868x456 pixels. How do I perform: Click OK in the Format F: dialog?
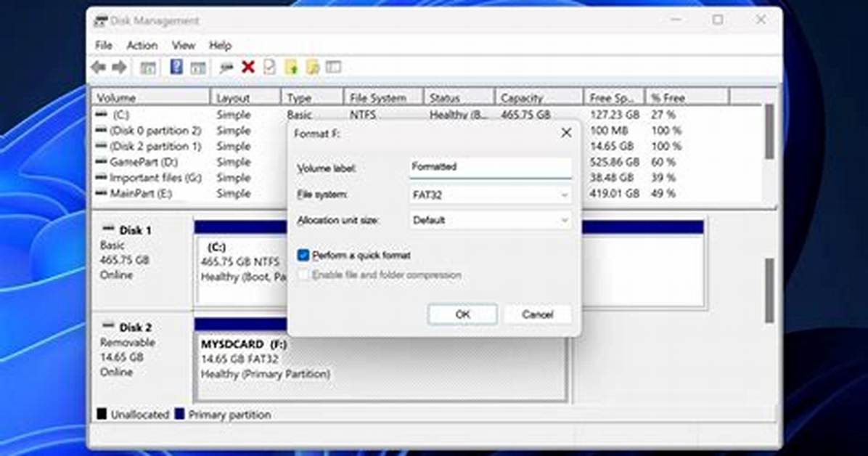[463, 314]
